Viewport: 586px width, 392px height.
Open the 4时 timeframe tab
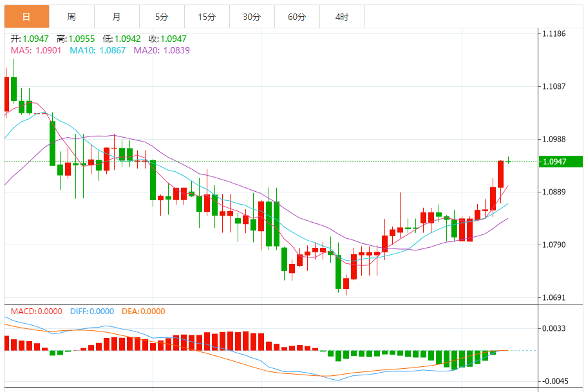pos(342,17)
